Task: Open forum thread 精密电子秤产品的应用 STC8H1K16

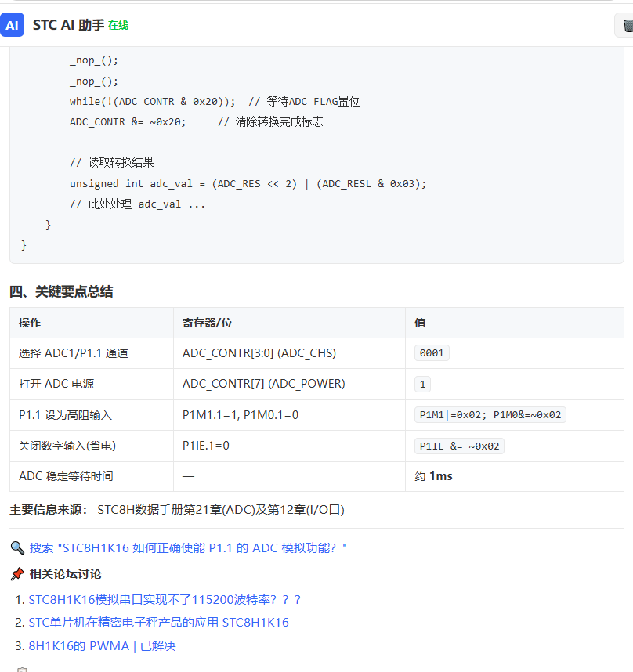Action: tap(158, 623)
